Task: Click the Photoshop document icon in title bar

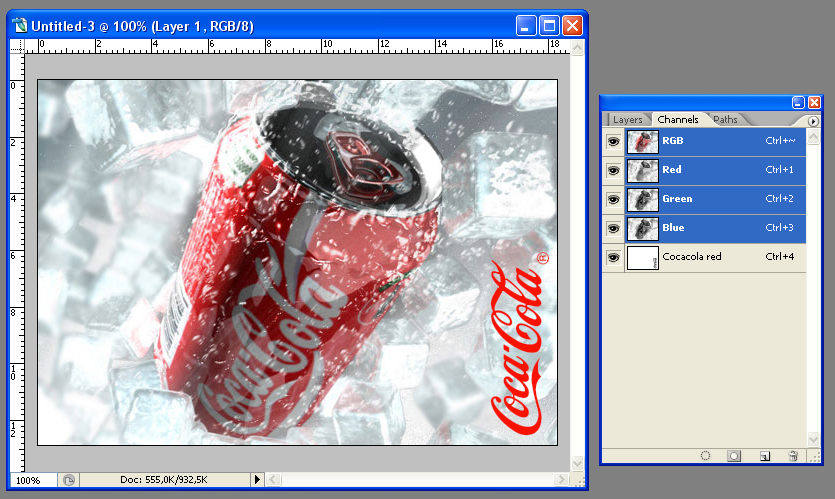Action: click(20, 25)
